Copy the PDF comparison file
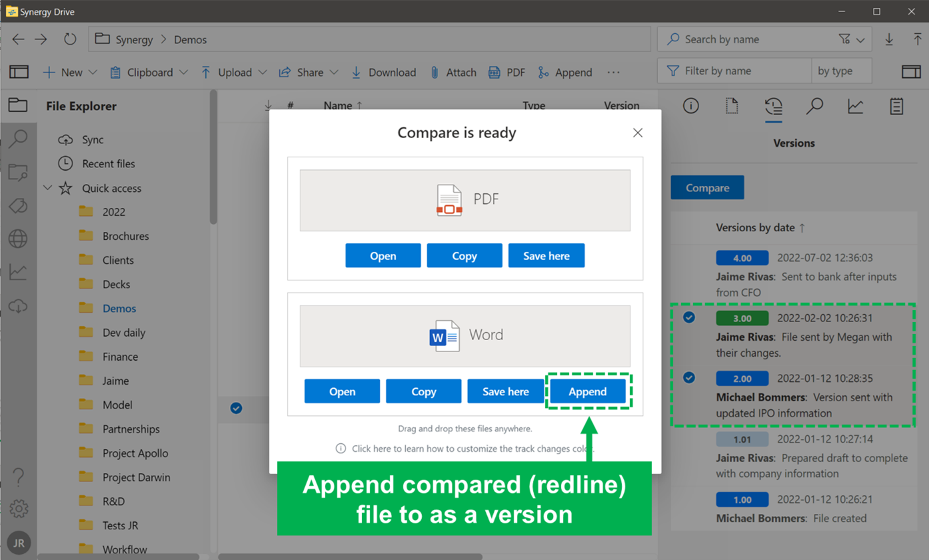 pos(464,256)
